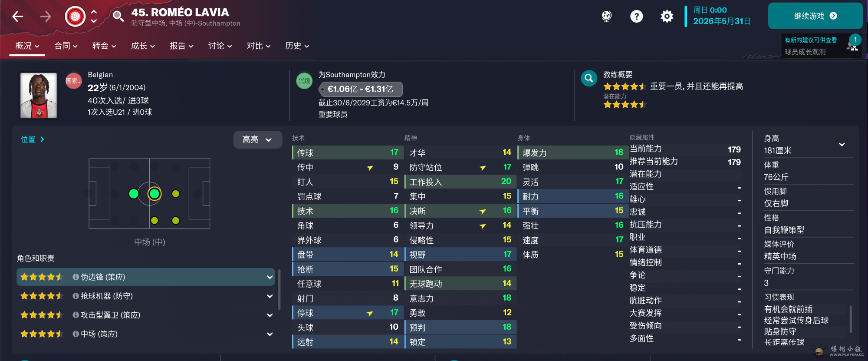Open the 报告 menu tab

pyautogui.click(x=181, y=46)
